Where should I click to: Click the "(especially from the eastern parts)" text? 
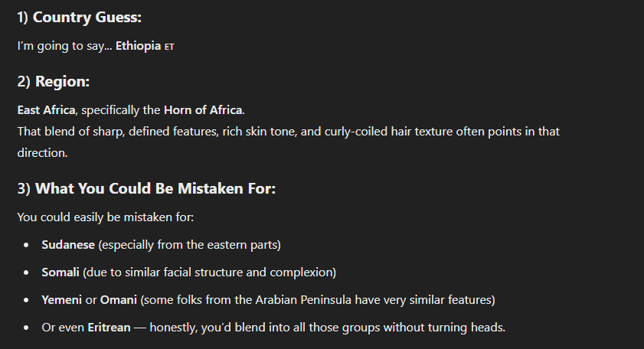[x=191, y=245]
